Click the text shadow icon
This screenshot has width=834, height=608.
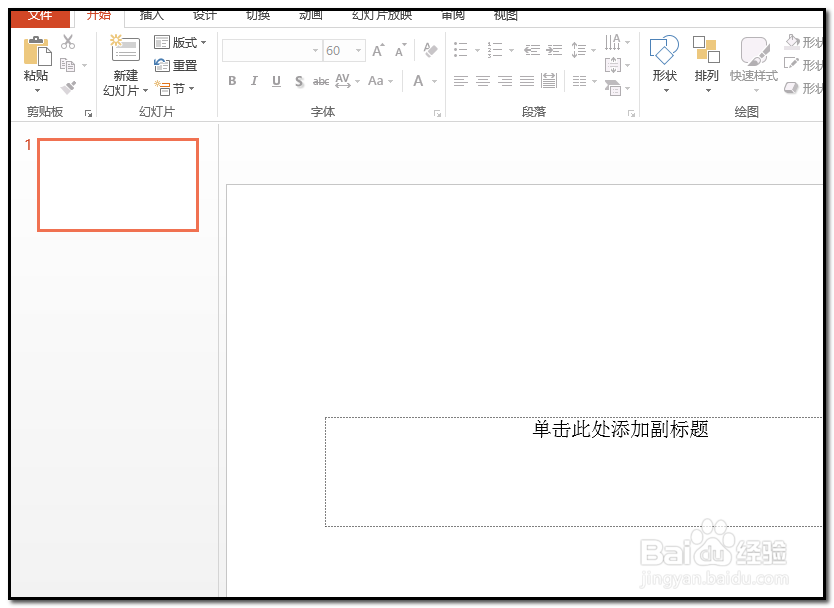[x=299, y=81]
